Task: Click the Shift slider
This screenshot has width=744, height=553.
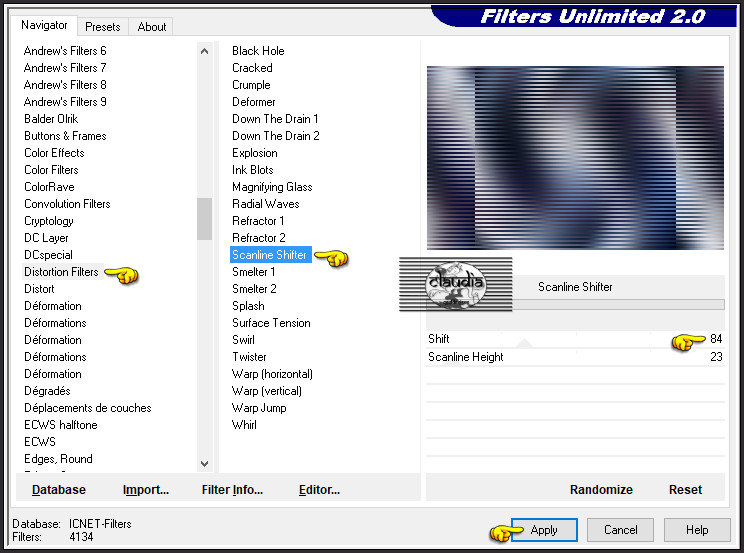Action: click(575, 339)
